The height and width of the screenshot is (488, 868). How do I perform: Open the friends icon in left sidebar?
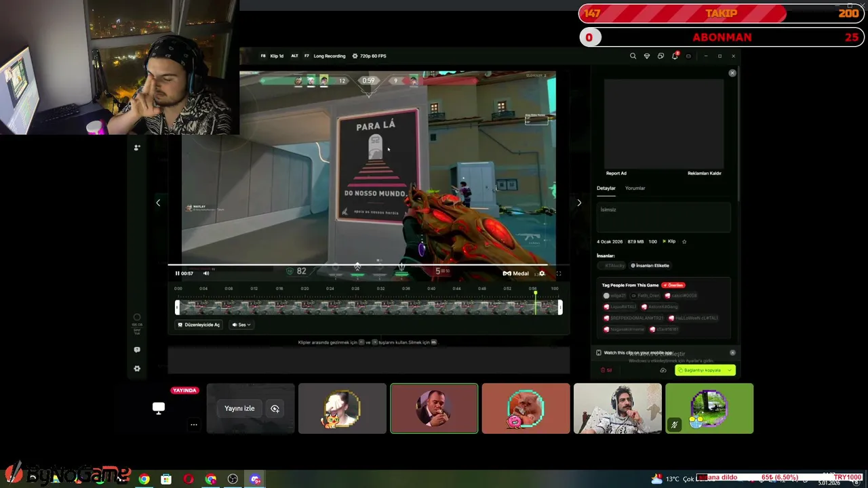point(137,147)
